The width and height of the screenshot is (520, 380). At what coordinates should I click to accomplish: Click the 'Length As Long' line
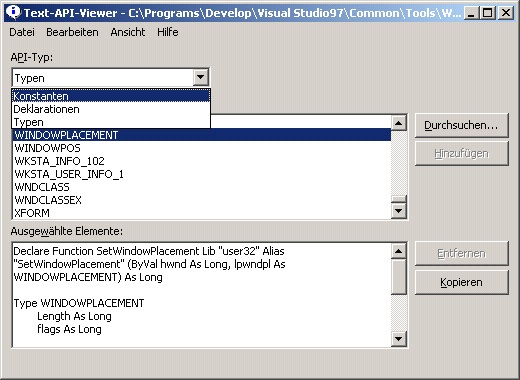coord(74,316)
